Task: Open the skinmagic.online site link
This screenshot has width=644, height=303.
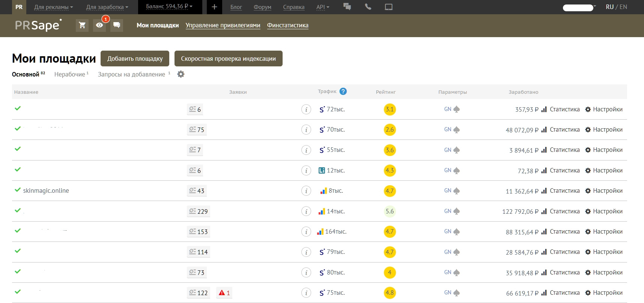Action: coord(46,190)
